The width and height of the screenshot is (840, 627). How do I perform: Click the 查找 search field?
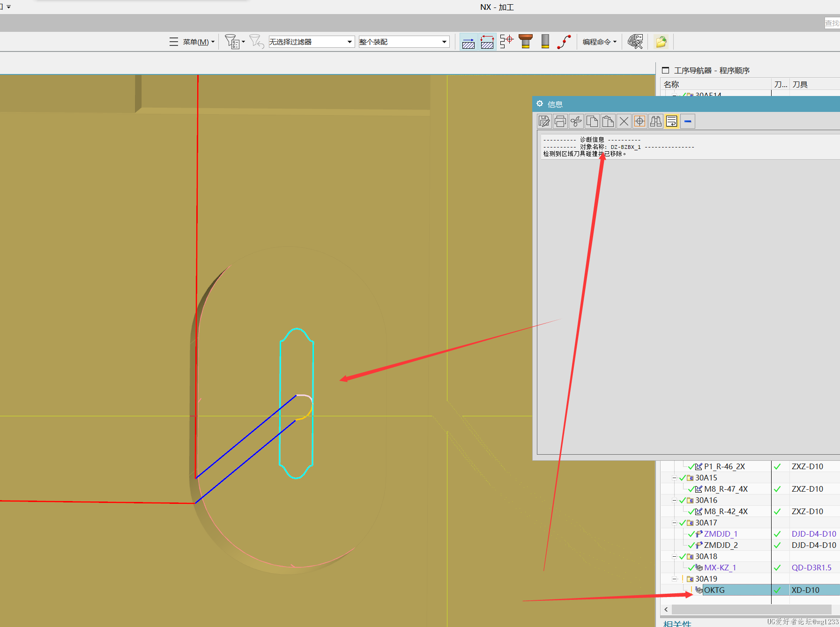[x=832, y=23]
